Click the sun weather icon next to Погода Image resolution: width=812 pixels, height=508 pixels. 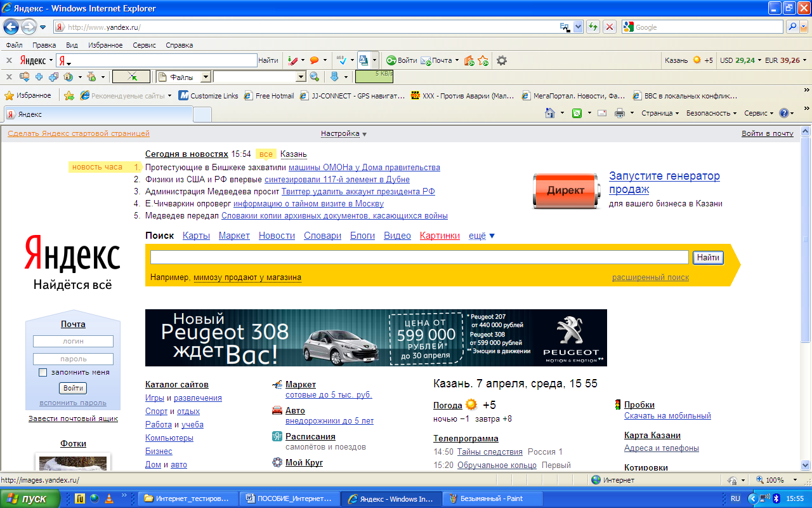471,404
